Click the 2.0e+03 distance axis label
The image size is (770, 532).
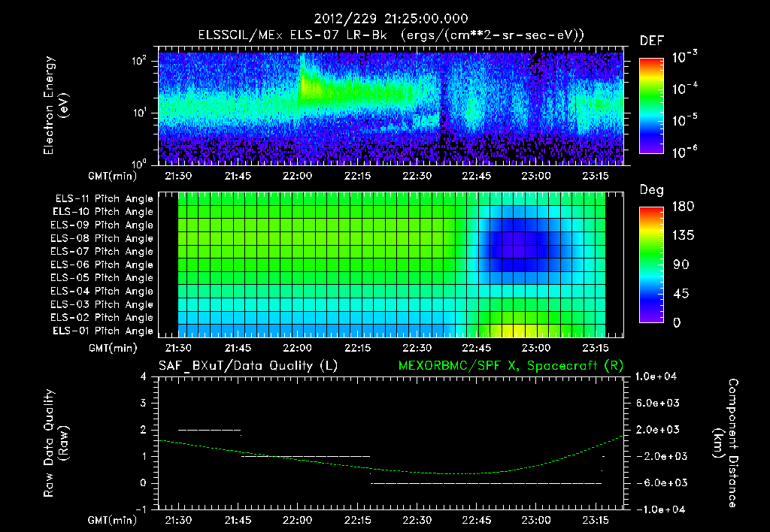(657, 430)
